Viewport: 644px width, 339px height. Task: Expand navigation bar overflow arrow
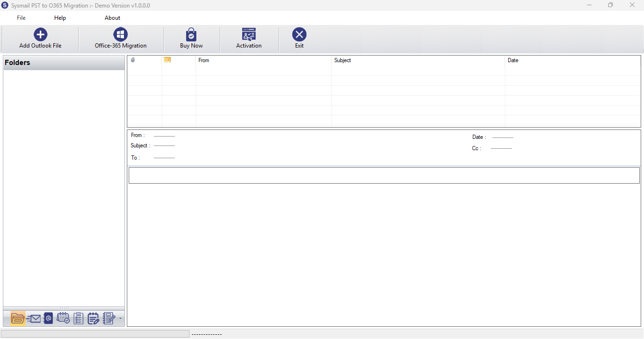pos(120,319)
